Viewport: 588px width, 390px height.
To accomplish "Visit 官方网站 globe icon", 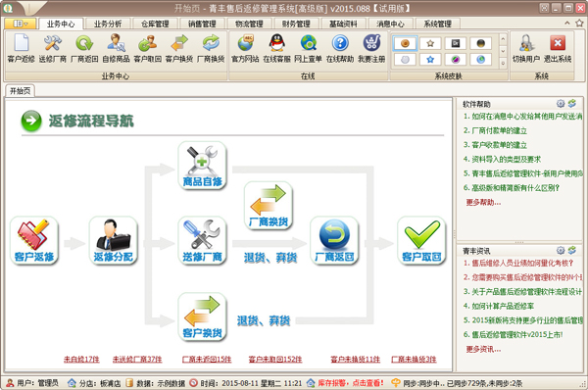I will tap(245, 48).
